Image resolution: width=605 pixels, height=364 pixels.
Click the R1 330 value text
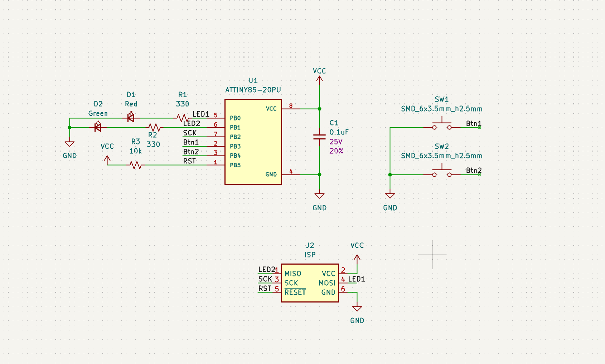(183, 104)
